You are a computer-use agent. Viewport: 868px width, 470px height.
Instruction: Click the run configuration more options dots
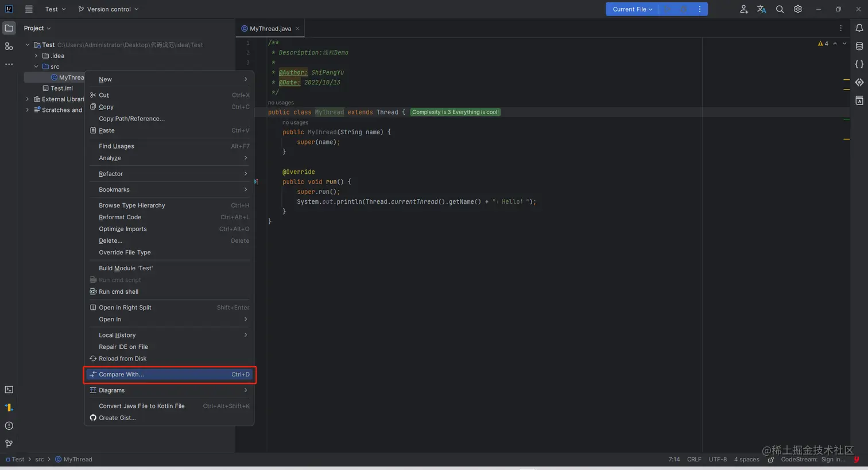[x=700, y=9]
